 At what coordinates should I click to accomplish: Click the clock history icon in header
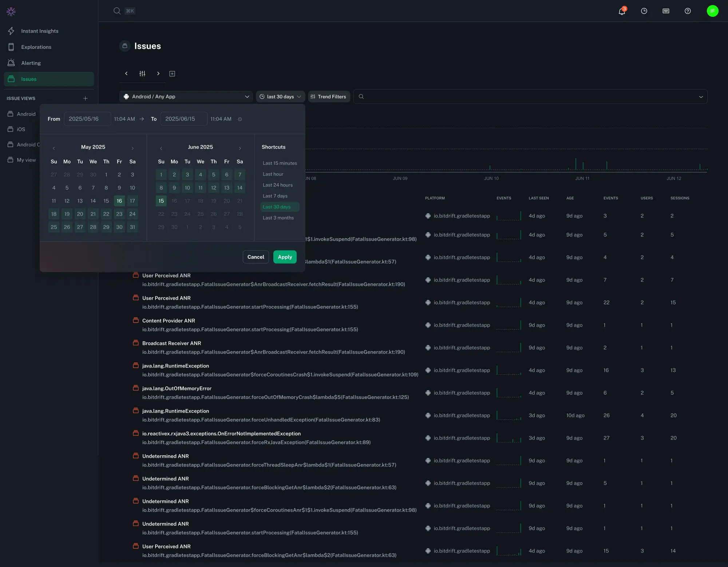(644, 11)
